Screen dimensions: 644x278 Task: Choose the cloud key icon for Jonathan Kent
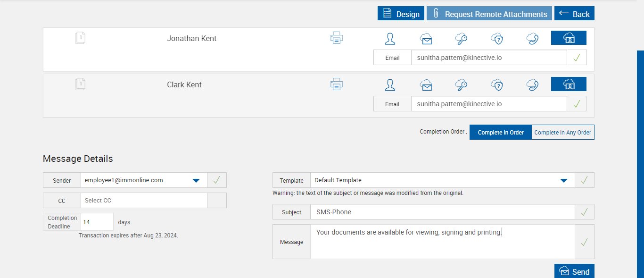(461, 39)
